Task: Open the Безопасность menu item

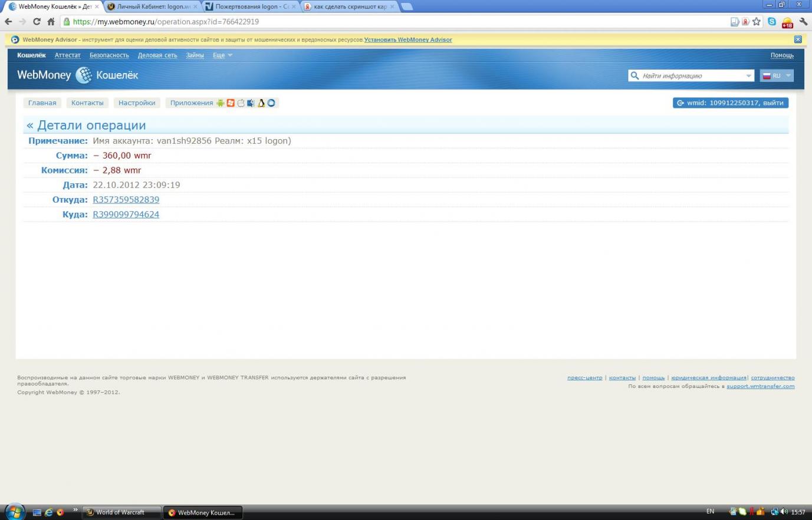Action: click(x=109, y=55)
